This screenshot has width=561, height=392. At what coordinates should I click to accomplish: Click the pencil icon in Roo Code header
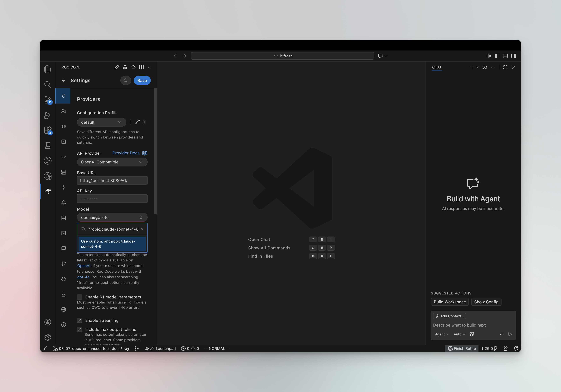tap(117, 67)
